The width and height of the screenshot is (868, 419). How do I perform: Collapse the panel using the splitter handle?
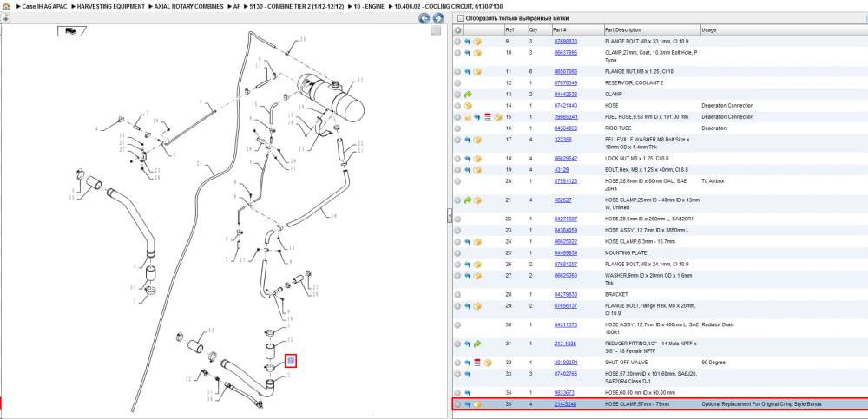click(450, 216)
